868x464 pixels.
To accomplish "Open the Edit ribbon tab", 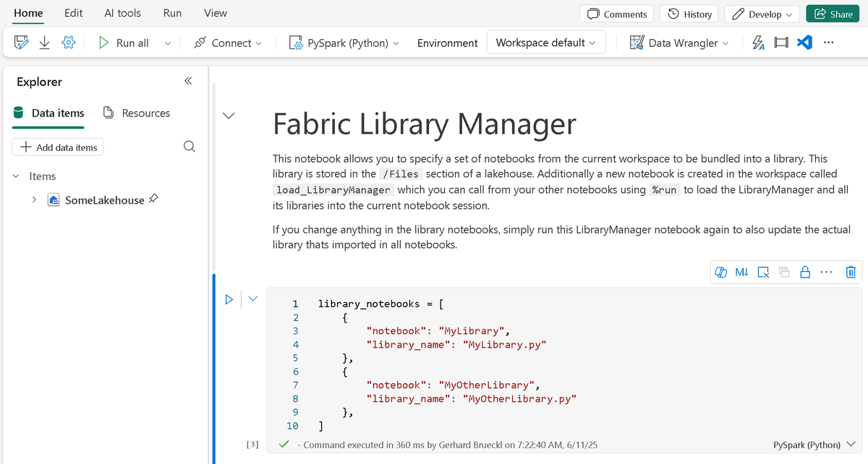I will click(x=73, y=13).
